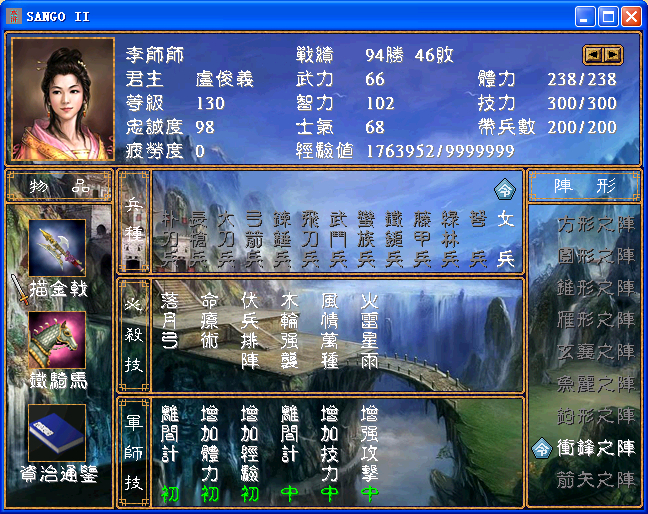
Task: Open the 陣形 formation panel header
Action: click(584, 186)
